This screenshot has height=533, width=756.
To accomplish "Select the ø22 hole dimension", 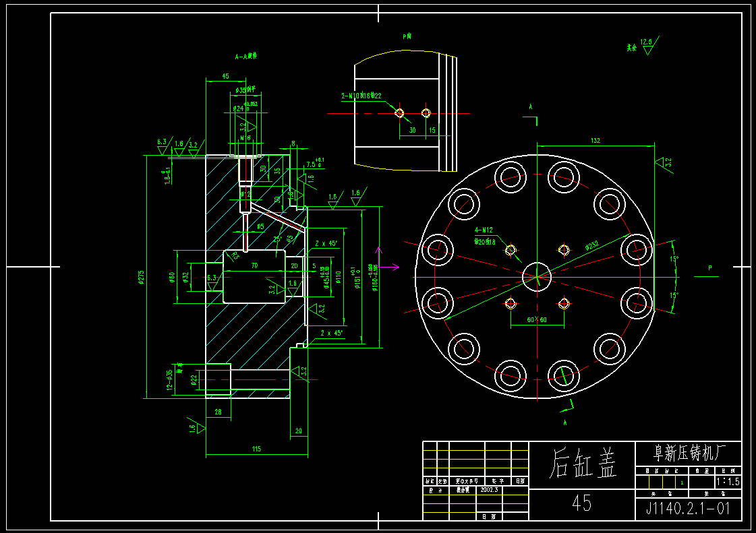I will pyautogui.click(x=194, y=380).
